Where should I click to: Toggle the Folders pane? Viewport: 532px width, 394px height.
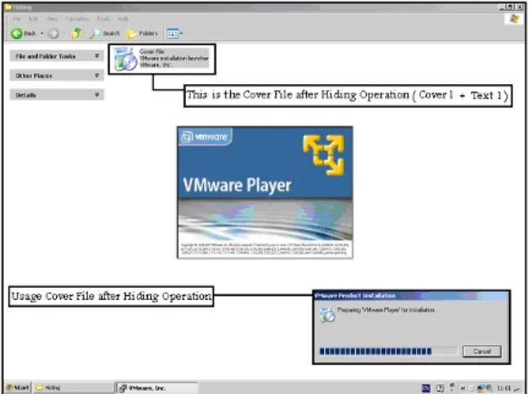click(142, 33)
